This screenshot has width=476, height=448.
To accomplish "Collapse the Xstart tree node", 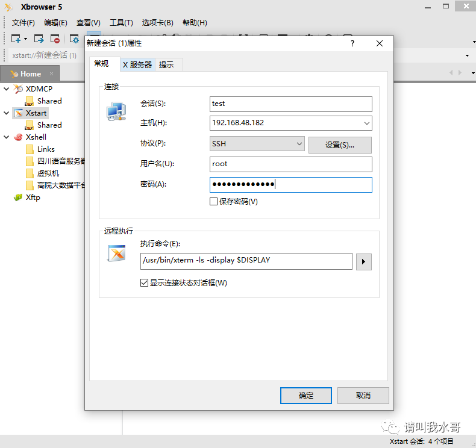I will pyautogui.click(x=6, y=113).
